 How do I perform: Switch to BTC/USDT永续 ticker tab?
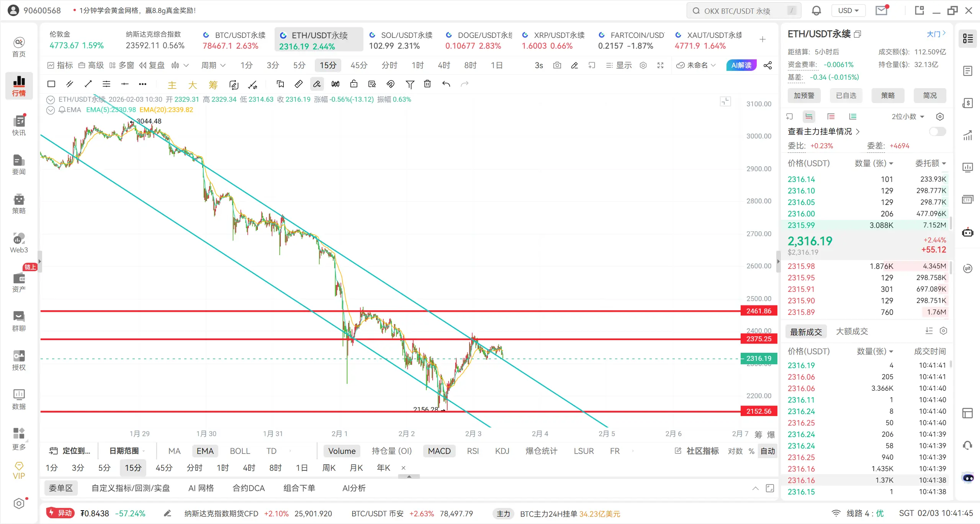point(234,40)
